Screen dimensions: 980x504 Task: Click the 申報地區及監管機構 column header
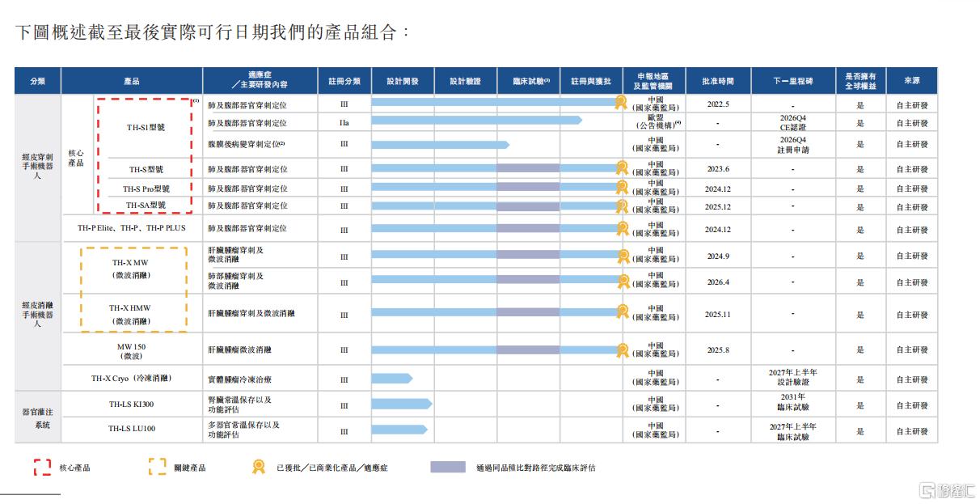tap(654, 81)
